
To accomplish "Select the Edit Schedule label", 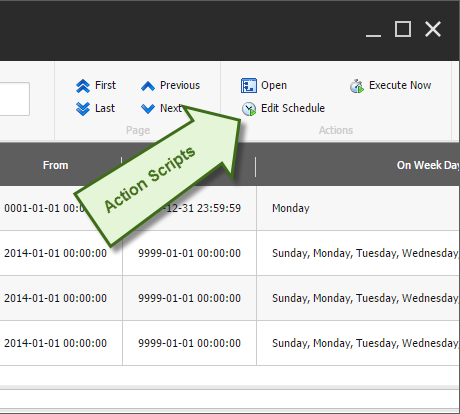I will [x=293, y=108].
